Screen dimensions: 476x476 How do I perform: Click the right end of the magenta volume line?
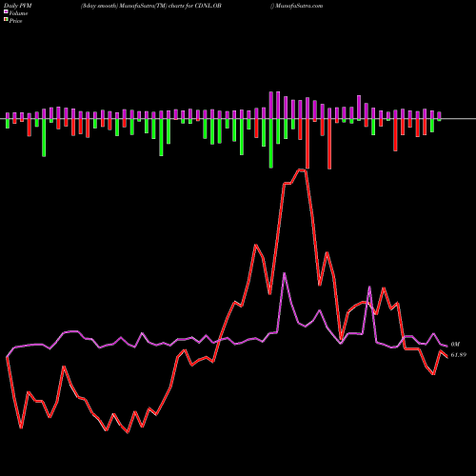pyautogui.click(x=446, y=346)
